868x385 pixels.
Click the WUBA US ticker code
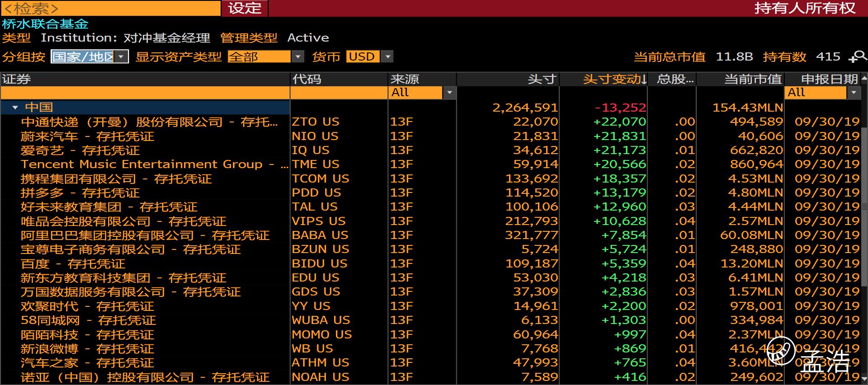[321, 320]
